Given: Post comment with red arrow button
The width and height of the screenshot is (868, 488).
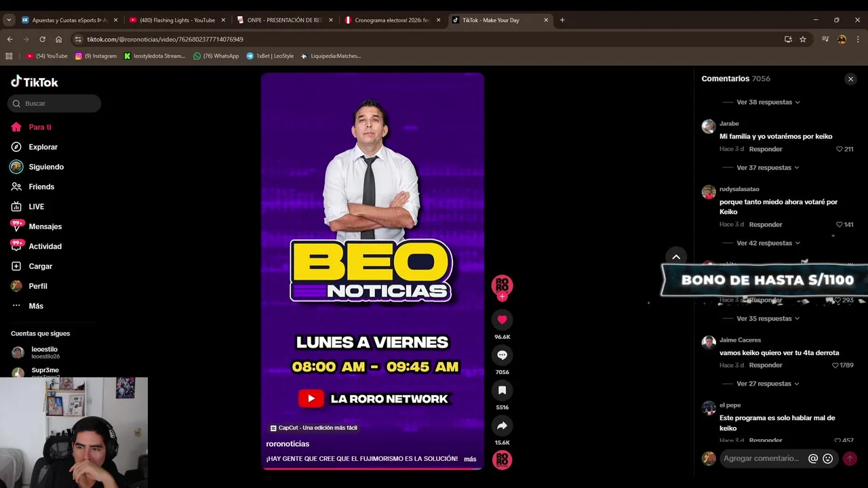Looking at the screenshot, I should (x=850, y=459).
